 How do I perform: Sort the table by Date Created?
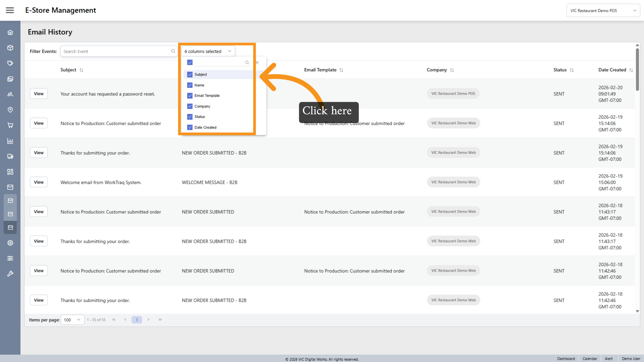point(616,70)
